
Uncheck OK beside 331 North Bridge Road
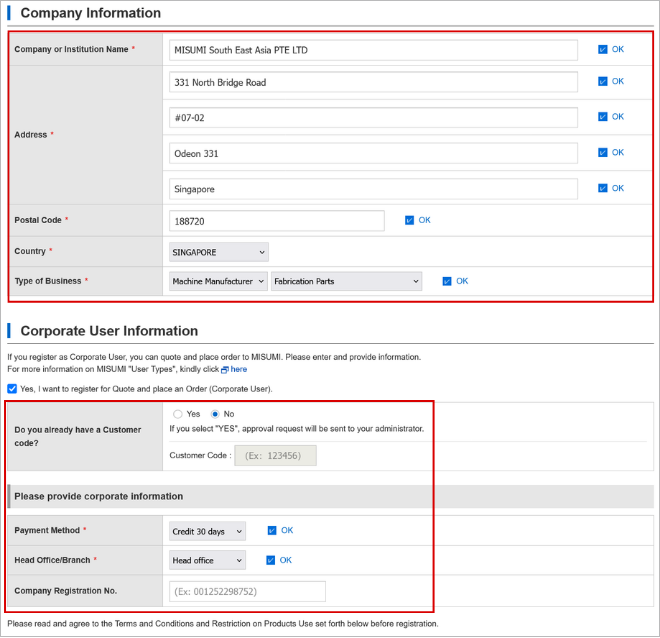(603, 82)
